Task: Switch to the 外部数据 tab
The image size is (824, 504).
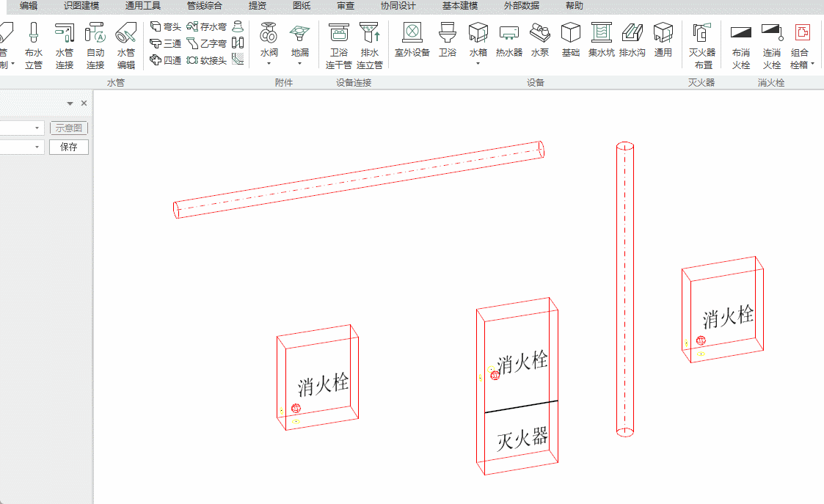Action: coord(521,6)
